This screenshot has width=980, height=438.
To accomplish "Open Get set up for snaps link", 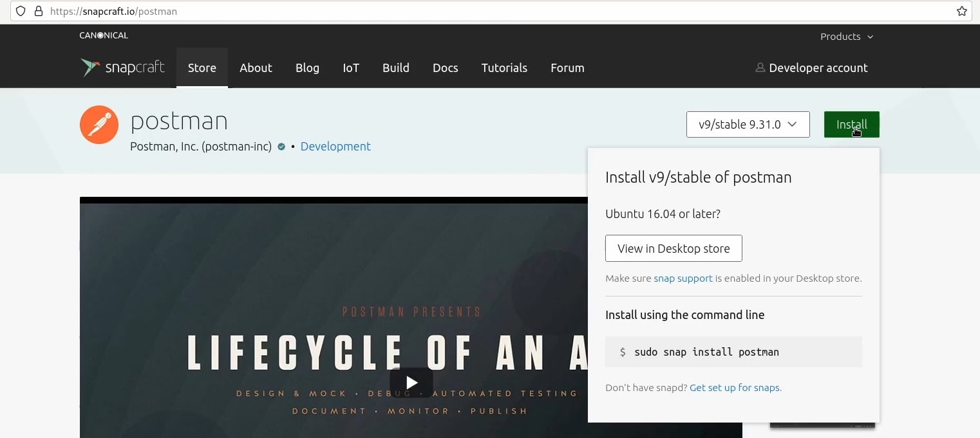I will [x=735, y=388].
